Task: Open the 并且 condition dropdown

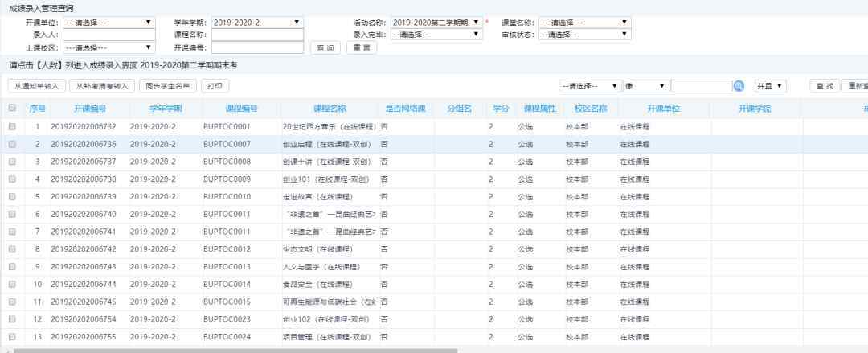Action: click(769, 86)
